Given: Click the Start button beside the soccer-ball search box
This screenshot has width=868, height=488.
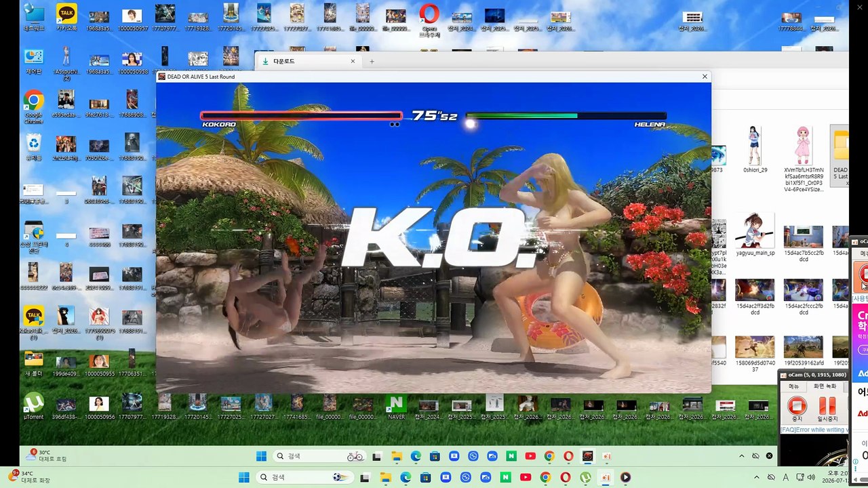Looking at the screenshot, I should (x=244, y=478).
